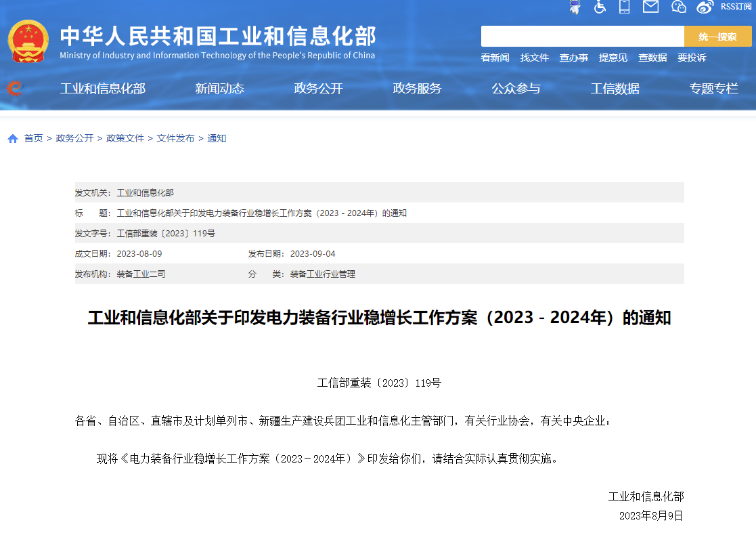Open the 公众参与 nav menu

pyautogui.click(x=516, y=89)
